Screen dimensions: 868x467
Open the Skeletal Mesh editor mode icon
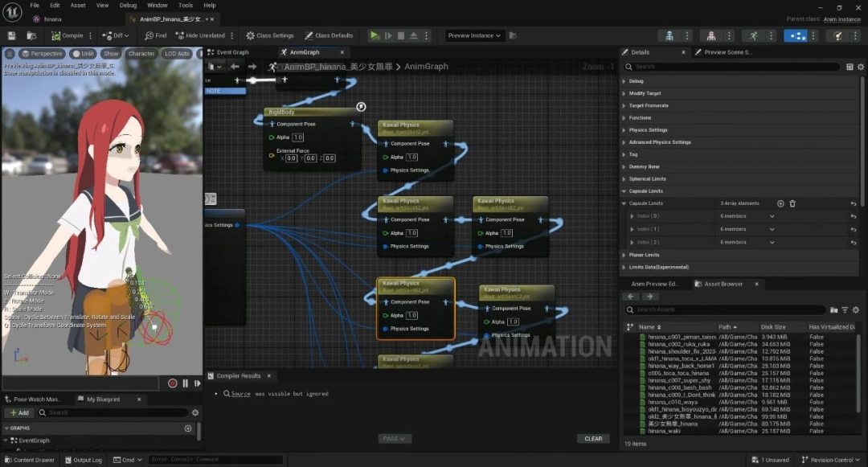[x=711, y=36]
